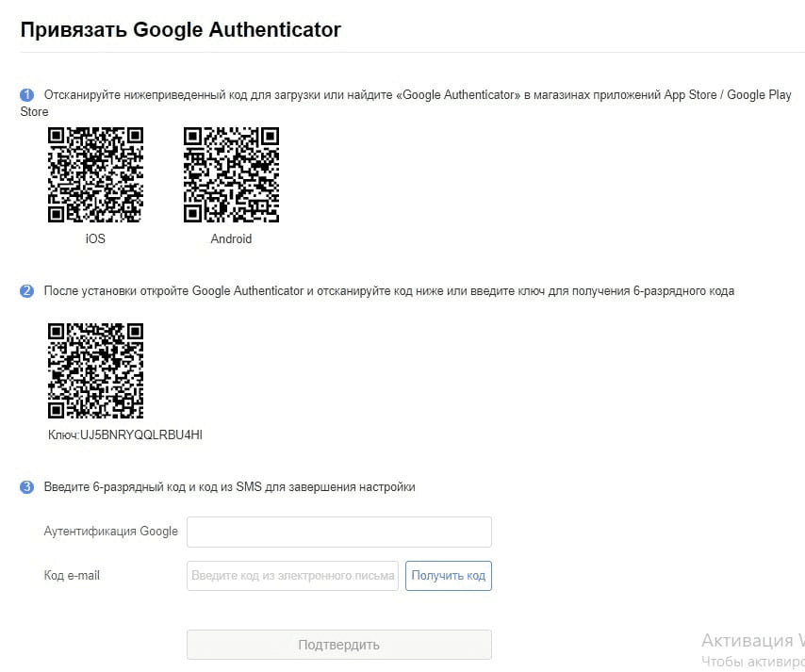Click the Привязать Google Authenticator heading
This screenshot has height=672, width=805.
[181, 30]
